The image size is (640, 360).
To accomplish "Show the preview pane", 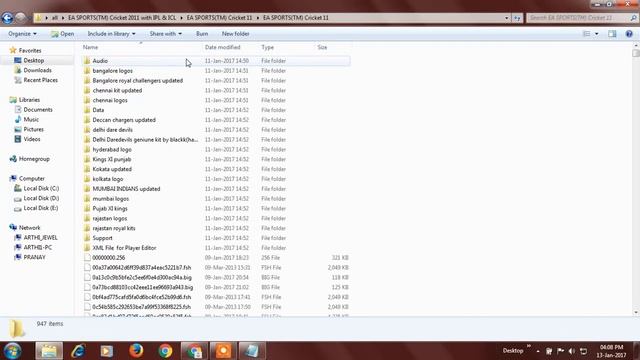I will coord(612,34).
